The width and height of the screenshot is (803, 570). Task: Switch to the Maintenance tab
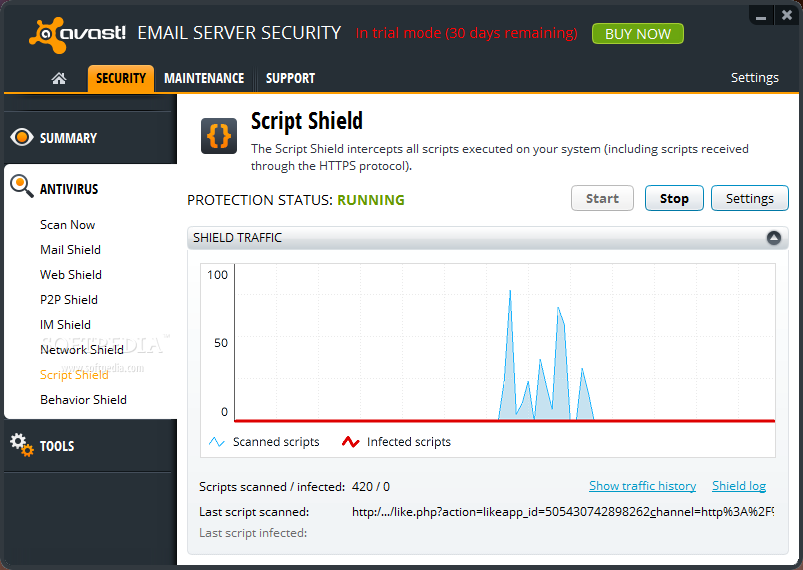[204, 78]
